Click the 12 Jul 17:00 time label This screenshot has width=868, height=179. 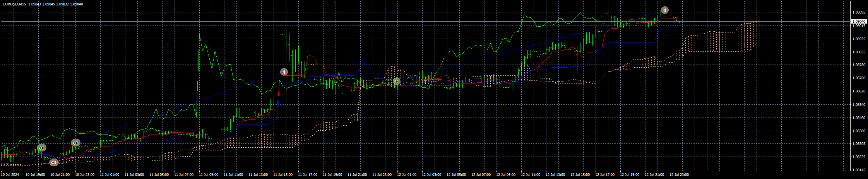coord(604,175)
